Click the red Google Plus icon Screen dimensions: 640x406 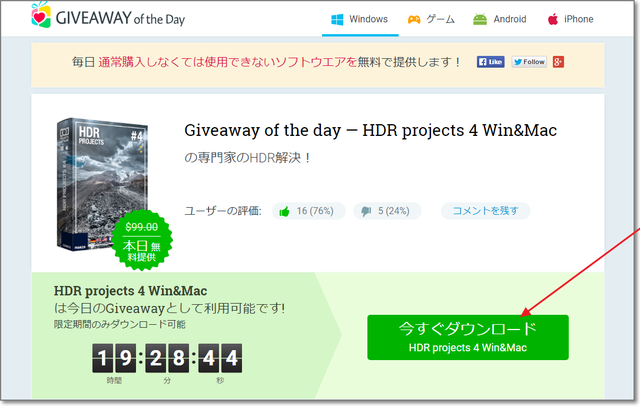click(x=558, y=62)
